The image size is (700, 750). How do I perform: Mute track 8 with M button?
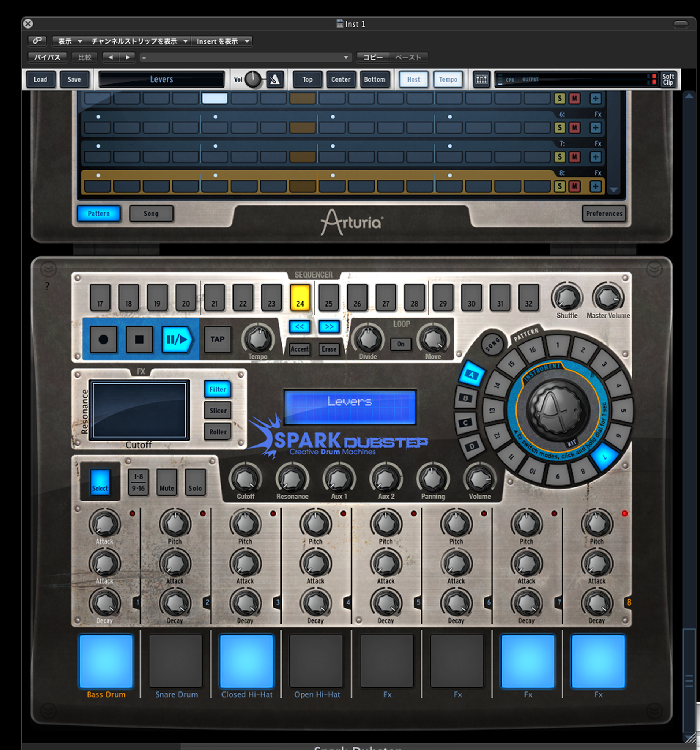(x=574, y=186)
